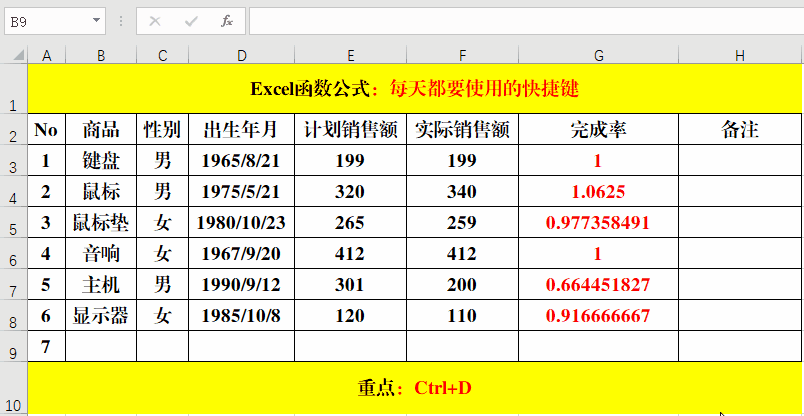Select actual sales cell '200'
Image resolution: width=804 pixels, height=416 pixels.
(x=463, y=284)
